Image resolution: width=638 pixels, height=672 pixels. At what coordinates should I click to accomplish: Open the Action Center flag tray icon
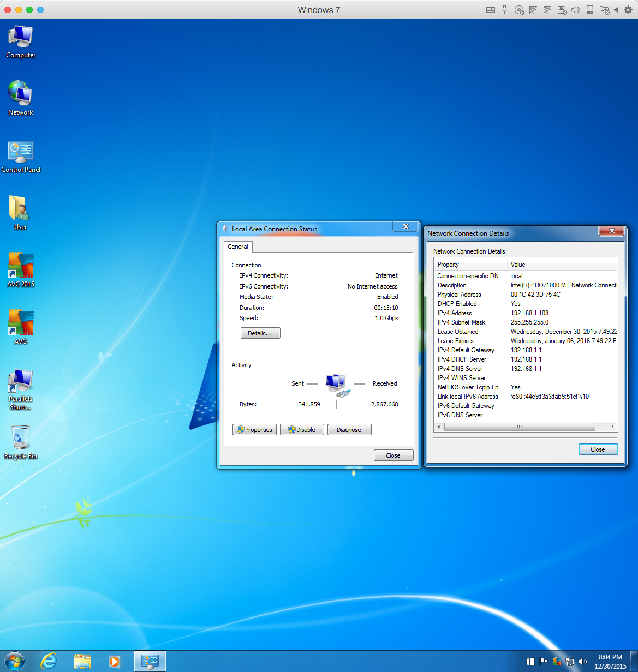click(544, 662)
